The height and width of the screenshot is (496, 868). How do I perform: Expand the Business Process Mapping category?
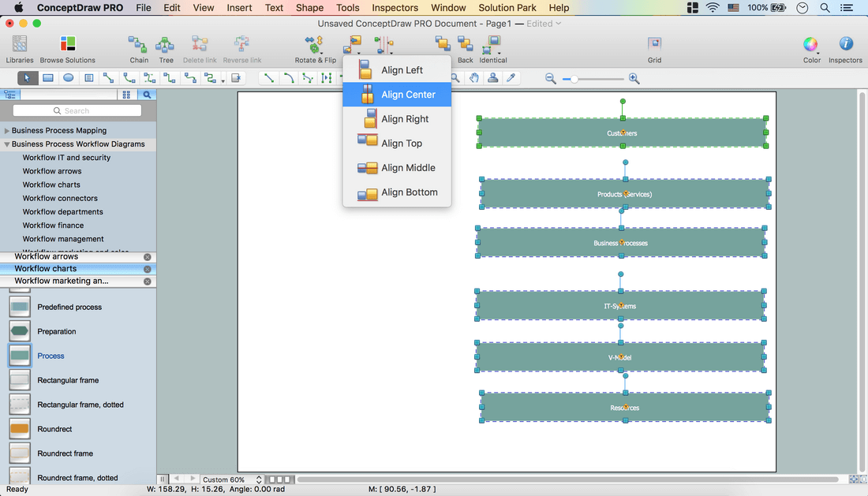[x=7, y=131]
